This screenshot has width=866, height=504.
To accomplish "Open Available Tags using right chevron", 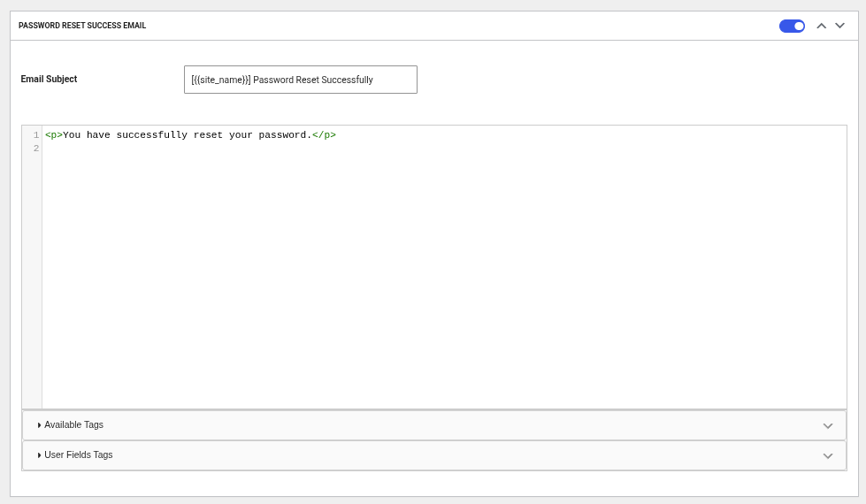I will [827, 425].
